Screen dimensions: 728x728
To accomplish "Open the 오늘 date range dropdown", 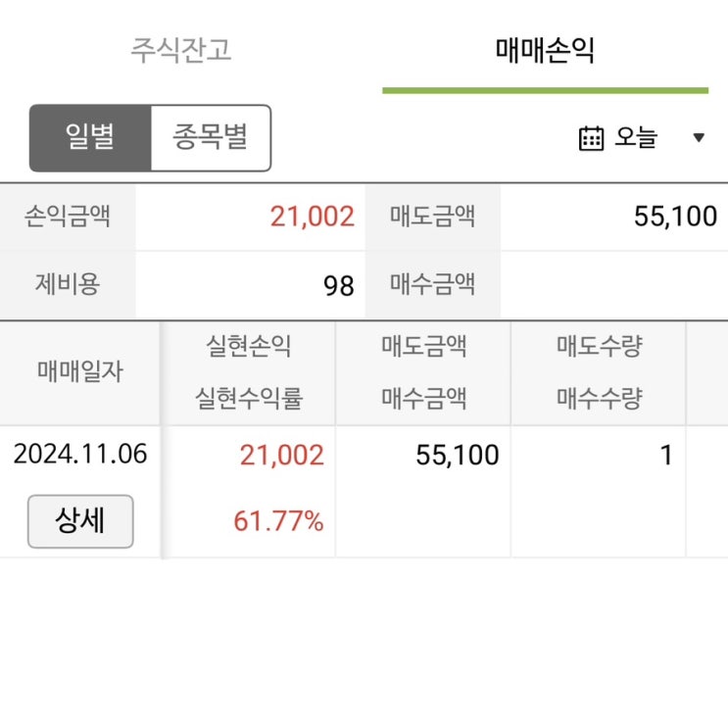I will [636, 138].
